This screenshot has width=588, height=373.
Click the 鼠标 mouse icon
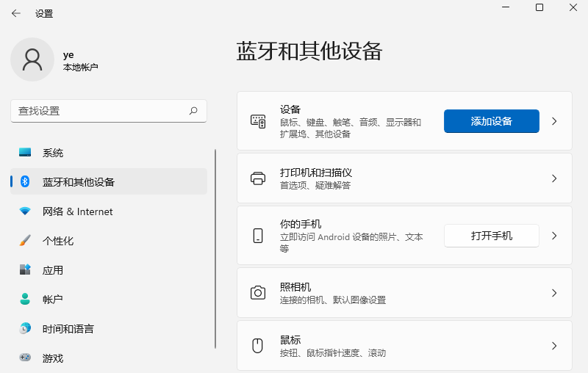click(x=258, y=346)
